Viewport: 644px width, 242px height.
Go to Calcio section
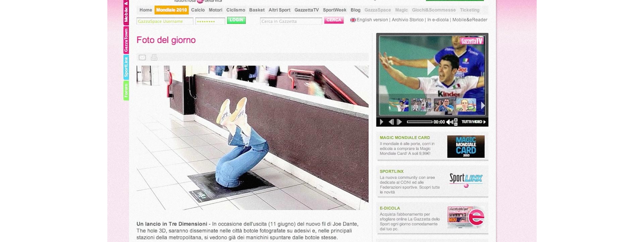198,10
